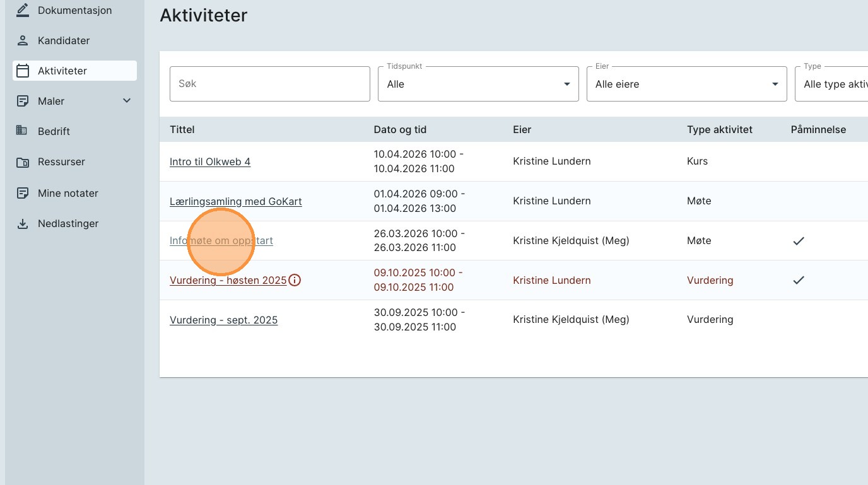The width and height of the screenshot is (868, 485).
Task: Click the Søk search field
Action: tap(269, 84)
